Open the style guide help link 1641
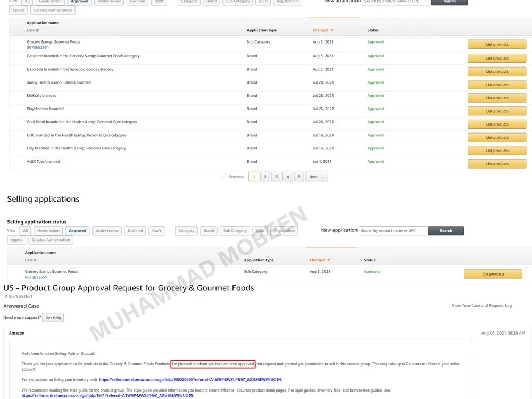The image size is (532, 399). tap(108, 396)
